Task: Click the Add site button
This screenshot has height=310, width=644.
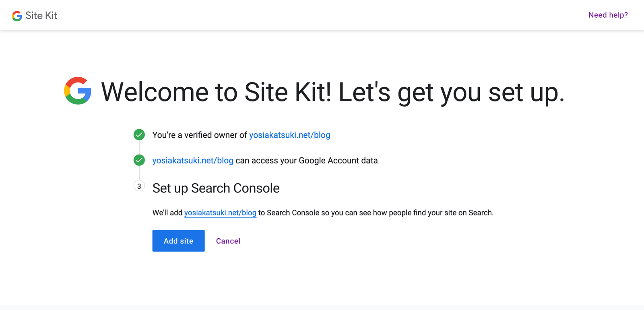Action: (178, 241)
